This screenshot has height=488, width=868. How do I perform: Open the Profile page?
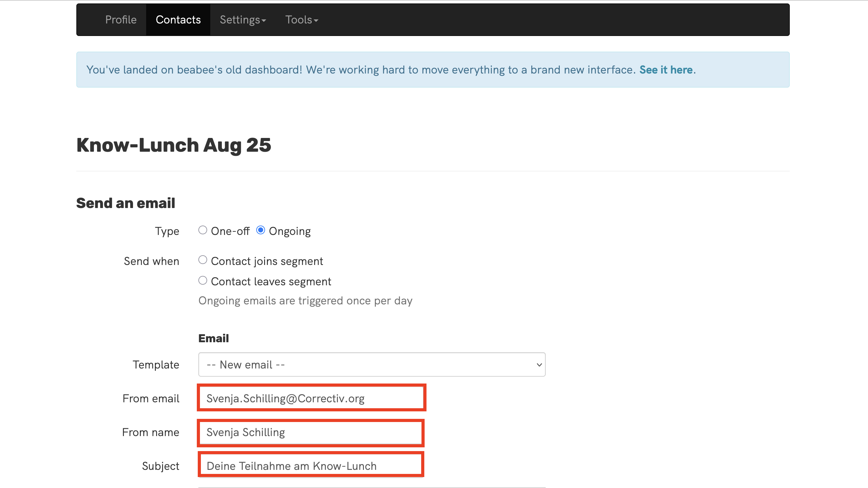pos(121,19)
